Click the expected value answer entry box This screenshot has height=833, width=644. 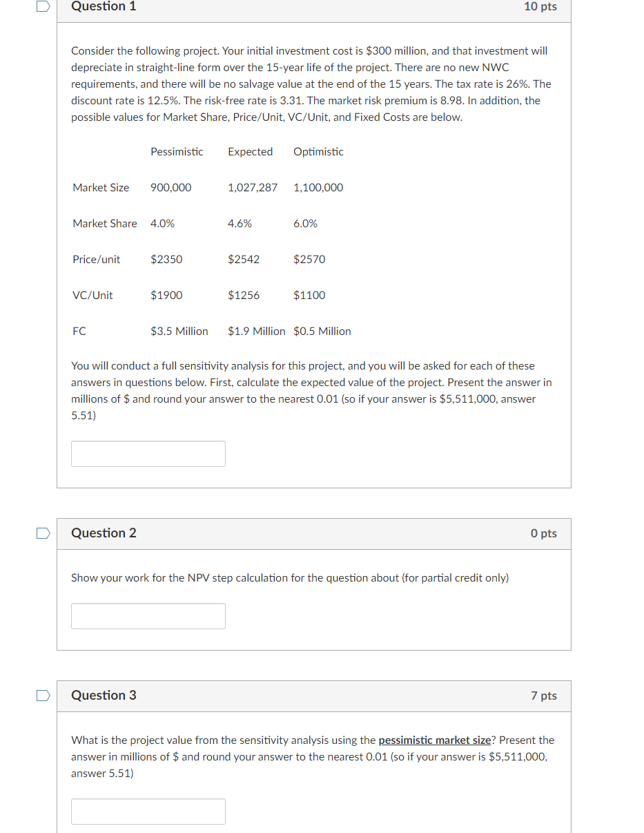tap(148, 454)
